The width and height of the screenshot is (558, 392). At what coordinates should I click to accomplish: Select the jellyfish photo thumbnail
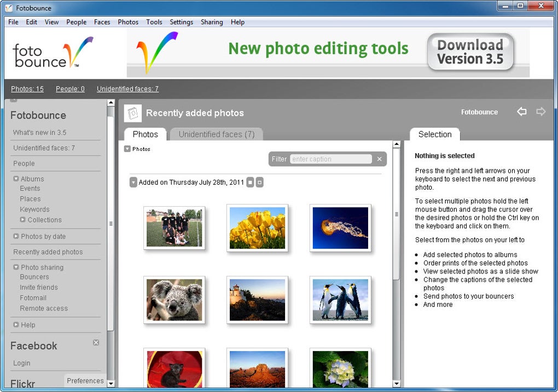pyautogui.click(x=341, y=228)
